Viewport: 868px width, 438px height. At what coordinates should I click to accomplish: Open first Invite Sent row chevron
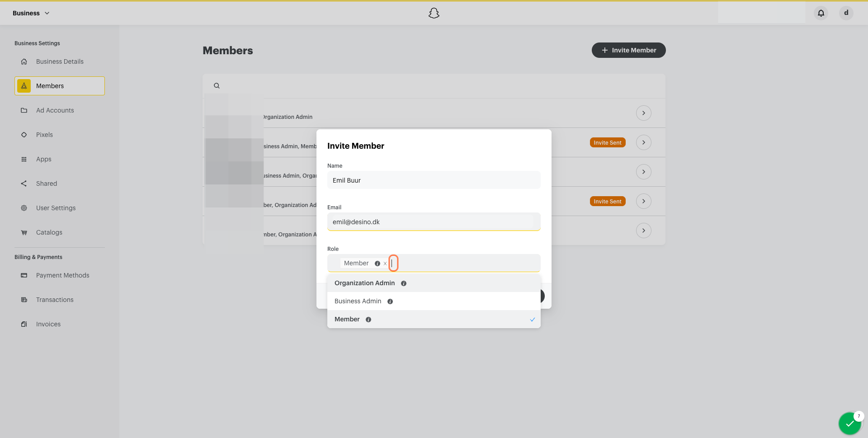pyautogui.click(x=644, y=142)
